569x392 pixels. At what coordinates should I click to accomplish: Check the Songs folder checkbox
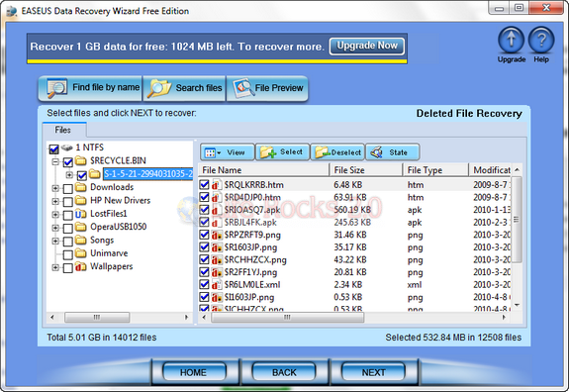(68, 242)
